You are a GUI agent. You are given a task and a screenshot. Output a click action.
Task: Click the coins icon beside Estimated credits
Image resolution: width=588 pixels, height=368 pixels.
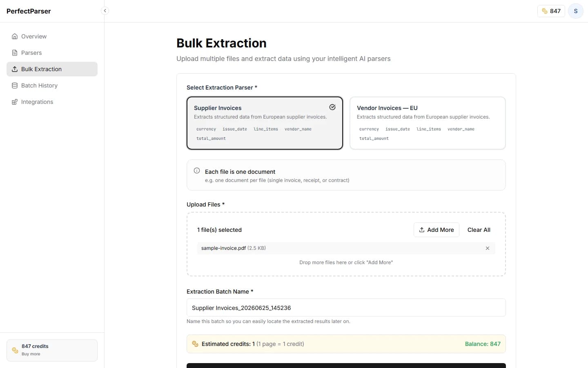195,344
